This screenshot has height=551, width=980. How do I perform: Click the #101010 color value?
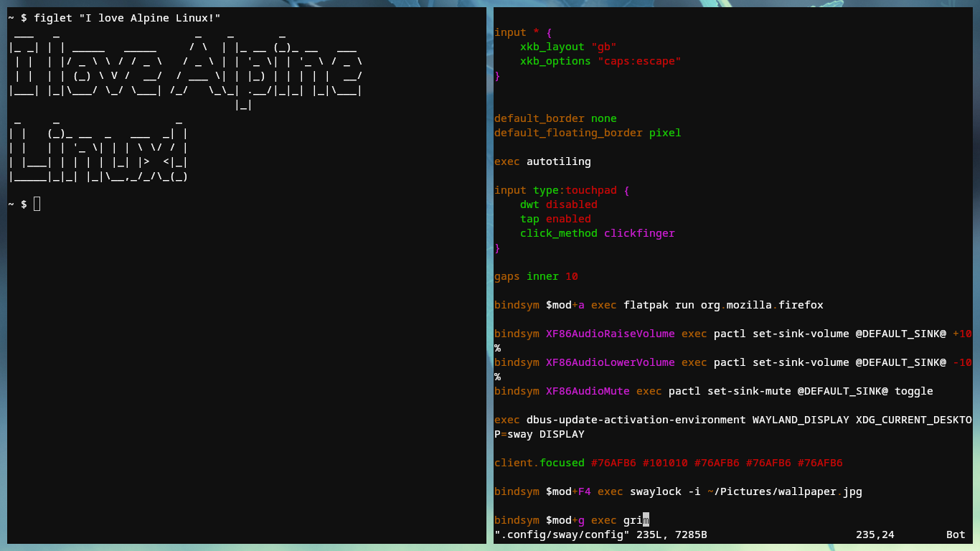[664, 463]
